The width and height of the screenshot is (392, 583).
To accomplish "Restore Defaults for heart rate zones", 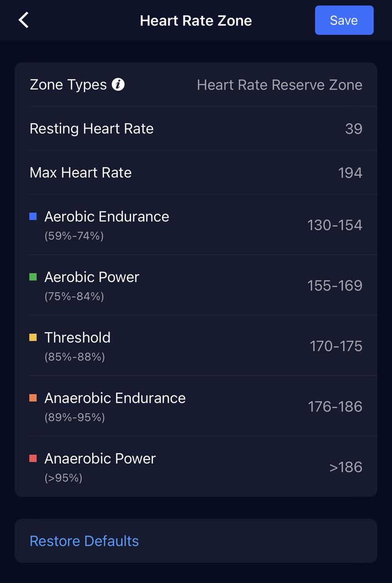I will (x=84, y=541).
